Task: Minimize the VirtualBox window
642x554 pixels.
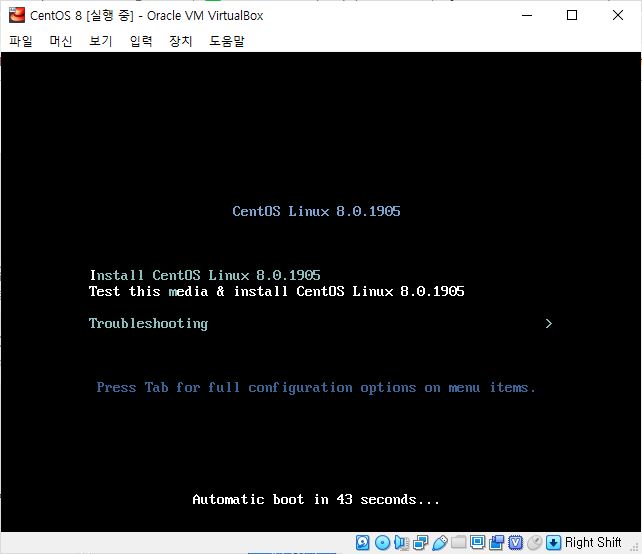Action: (527, 16)
